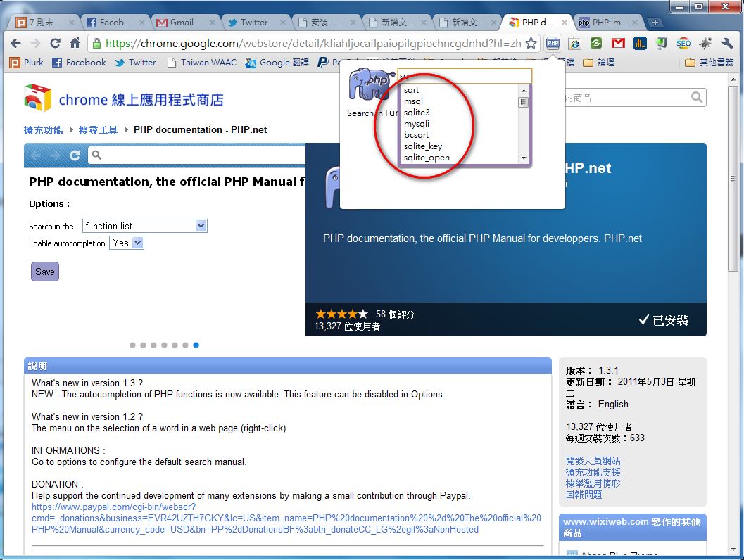Click autocomplete list scroll-down arrow

coord(524,158)
